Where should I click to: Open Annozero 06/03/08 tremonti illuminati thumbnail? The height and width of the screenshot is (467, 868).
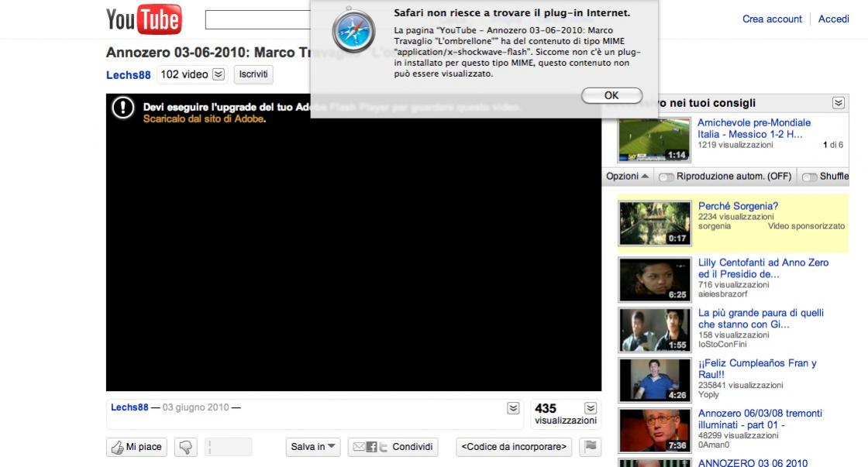[x=654, y=431]
